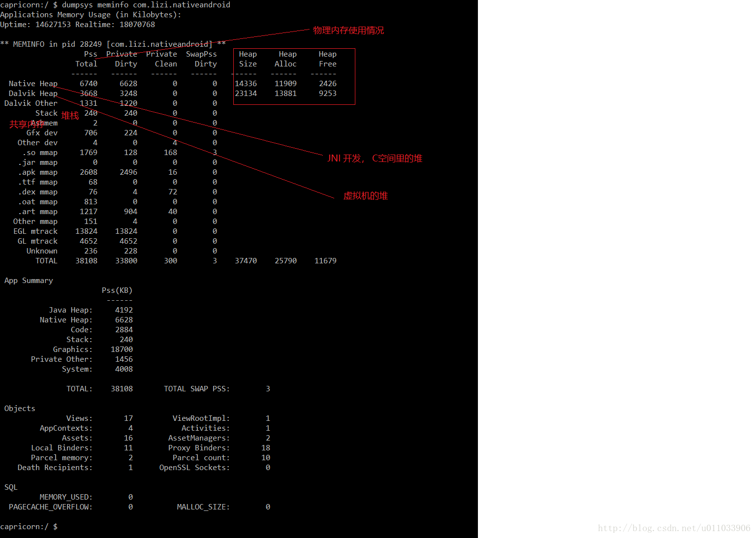Click total Heap Alloc value 25790
Viewport: 756px width, 538px height.
[285, 261]
